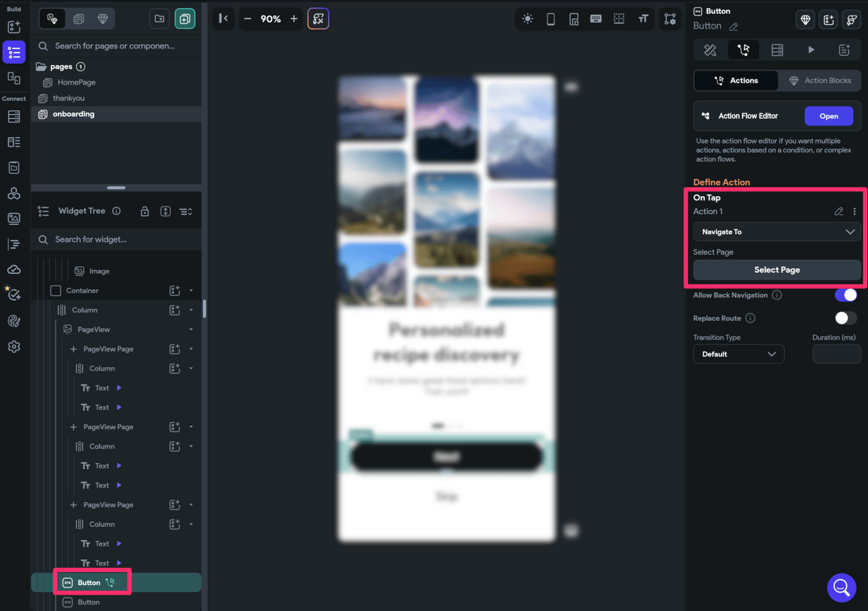Click the Search for pages or components field

click(x=116, y=46)
